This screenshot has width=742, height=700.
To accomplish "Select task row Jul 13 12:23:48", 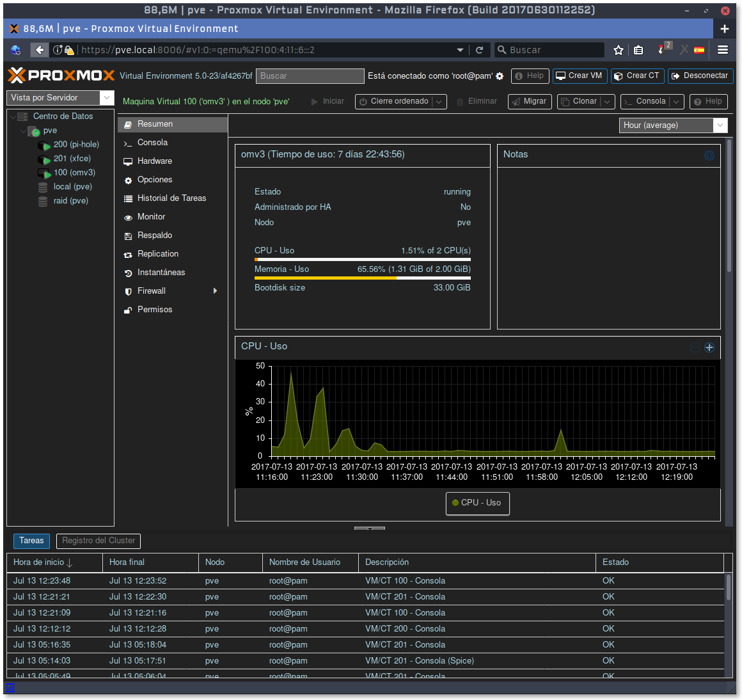I will (x=365, y=581).
